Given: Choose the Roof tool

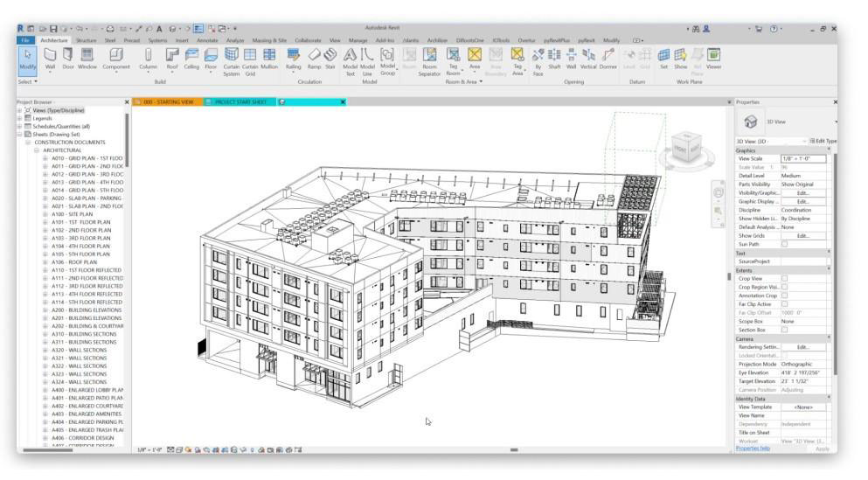Looking at the screenshot, I should click(x=172, y=57).
